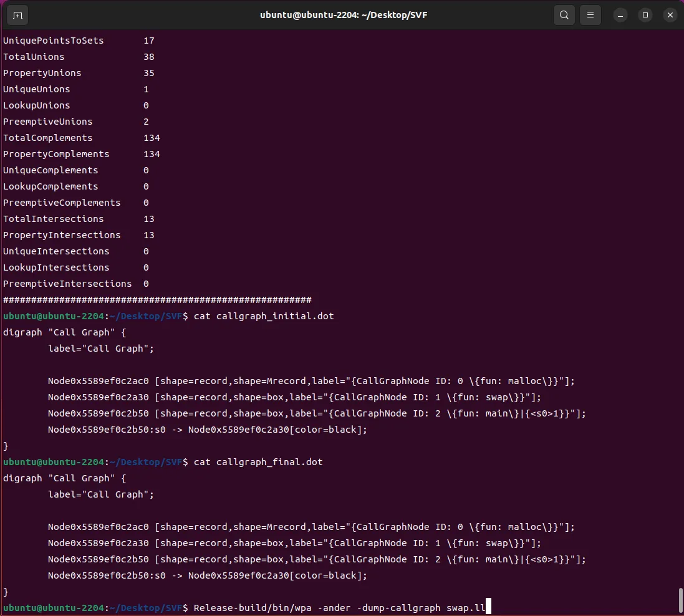Click the UniquePointsToSets label

pyautogui.click(x=54, y=41)
